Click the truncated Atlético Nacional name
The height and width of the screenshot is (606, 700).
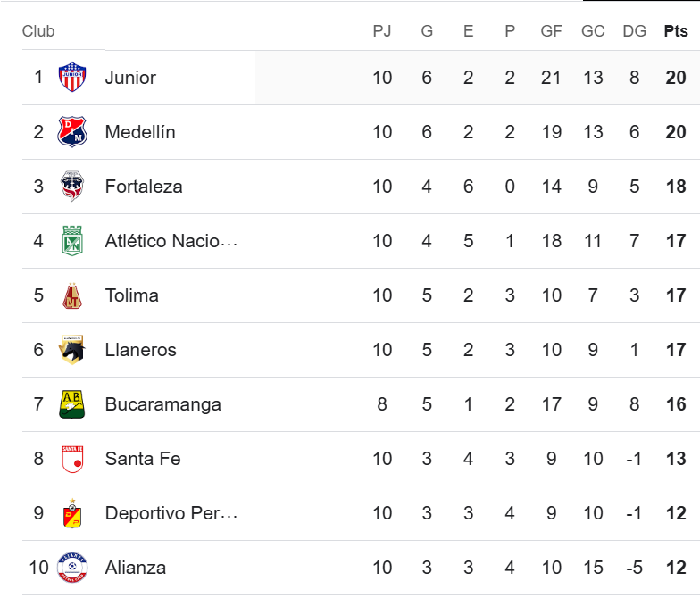click(x=171, y=241)
